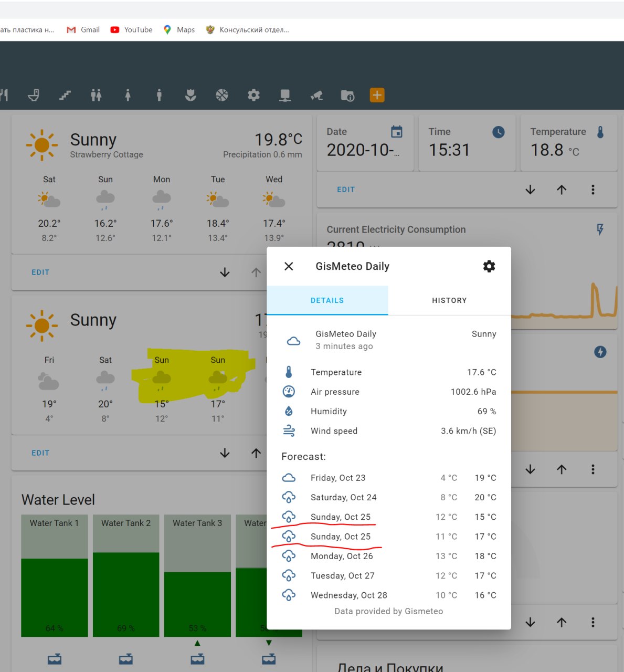The width and height of the screenshot is (624, 672).
Task: Click the blue lightning circle icon
Action: click(x=600, y=352)
